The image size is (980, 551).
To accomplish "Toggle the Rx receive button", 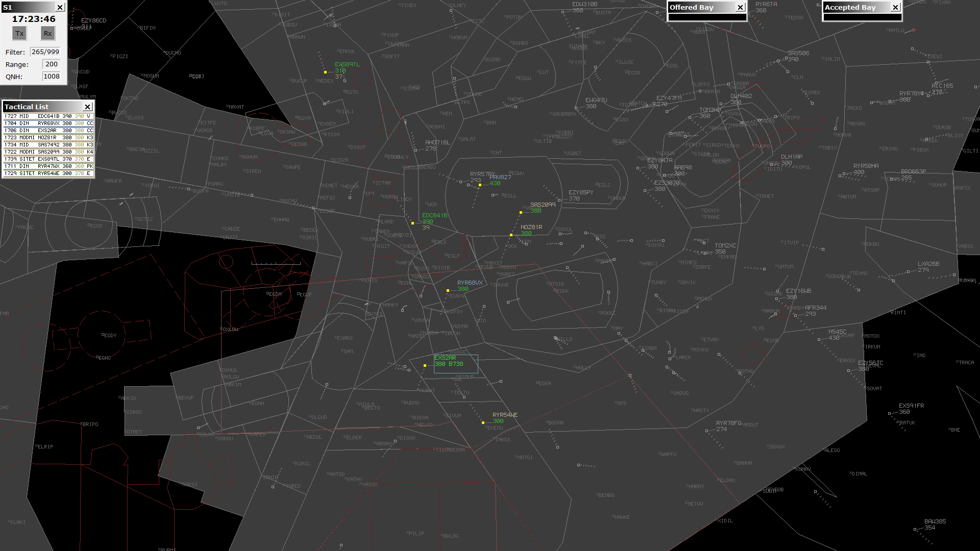I will pos(47,34).
